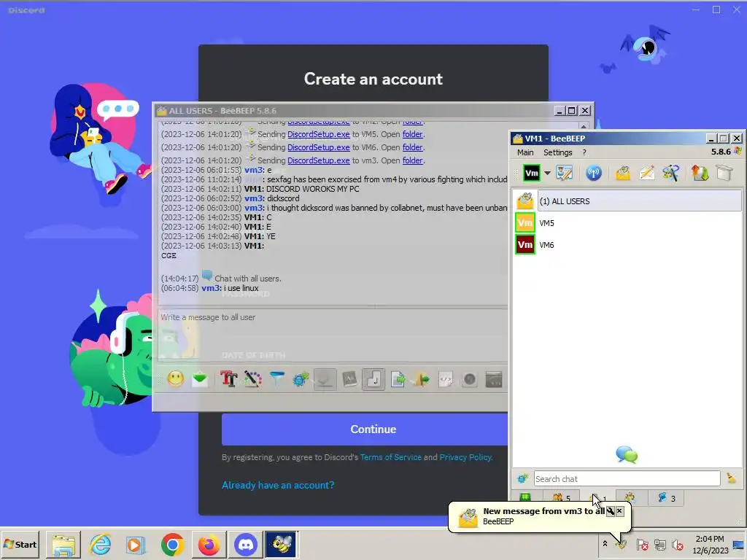Screen dimensions: 747x560
Task: Switch to the chats tab showing 1
Action: (x=599, y=498)
